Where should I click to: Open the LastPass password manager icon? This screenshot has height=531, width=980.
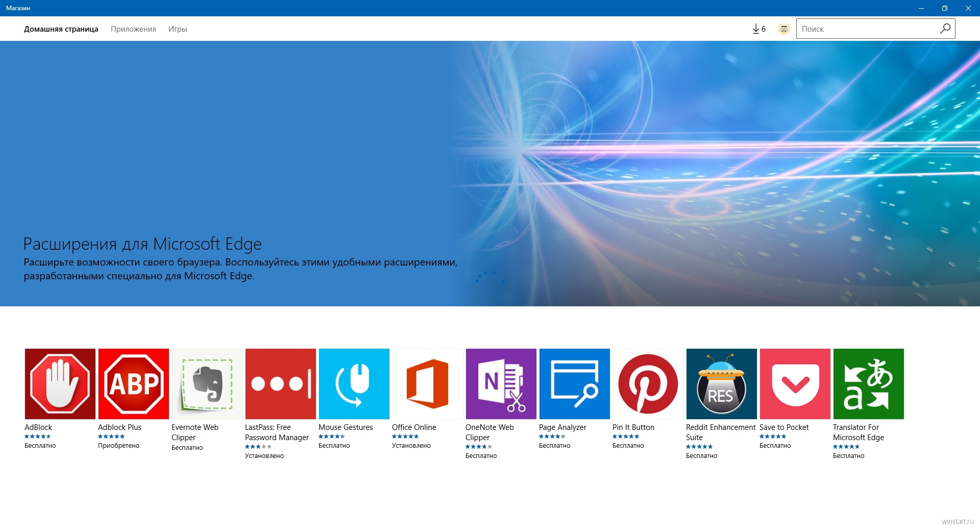(x=280, y=384)
